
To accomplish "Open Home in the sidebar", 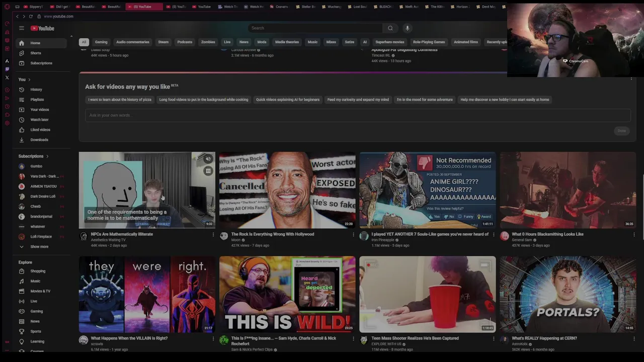I will click(41, 43).
